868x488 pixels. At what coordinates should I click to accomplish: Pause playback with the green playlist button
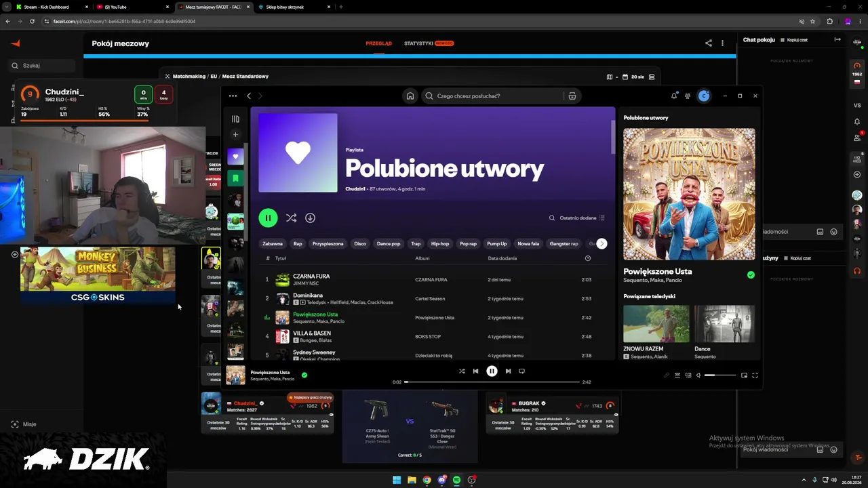point(268,218)
